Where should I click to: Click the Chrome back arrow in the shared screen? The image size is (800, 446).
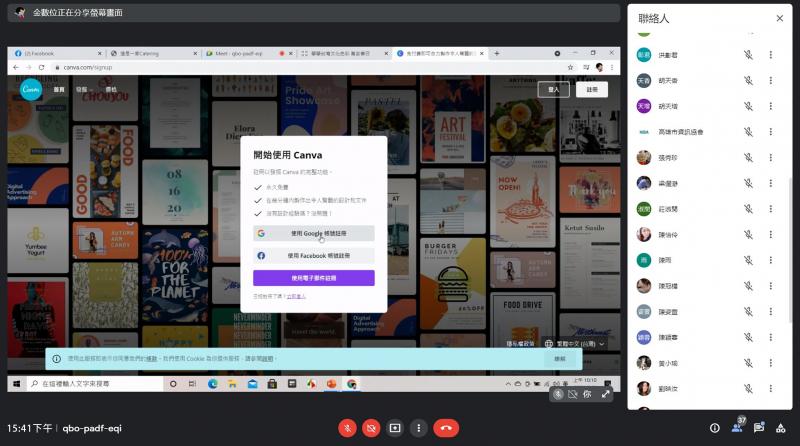16,67
